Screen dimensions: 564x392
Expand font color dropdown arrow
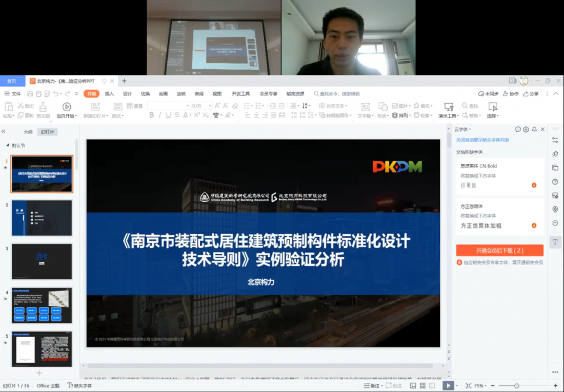tap(191, 115)
